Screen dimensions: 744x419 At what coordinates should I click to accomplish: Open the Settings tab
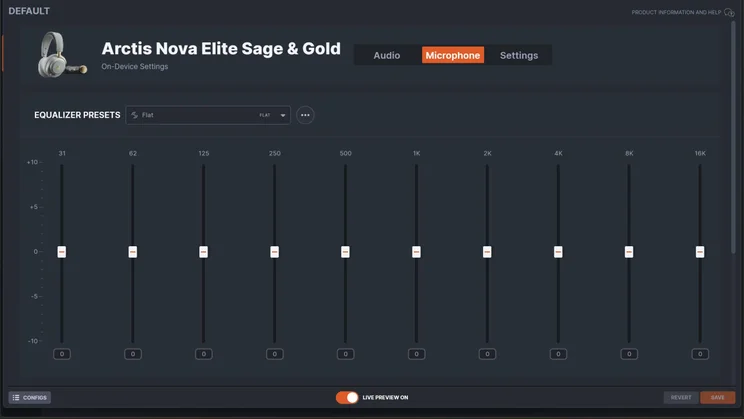[519, 56]
